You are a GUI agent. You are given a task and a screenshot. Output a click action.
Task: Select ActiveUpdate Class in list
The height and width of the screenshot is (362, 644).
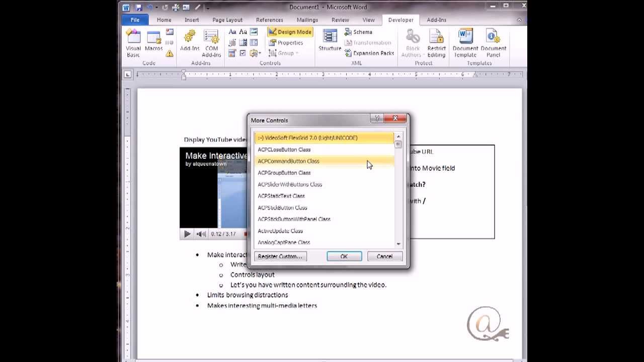coord(324,231)
